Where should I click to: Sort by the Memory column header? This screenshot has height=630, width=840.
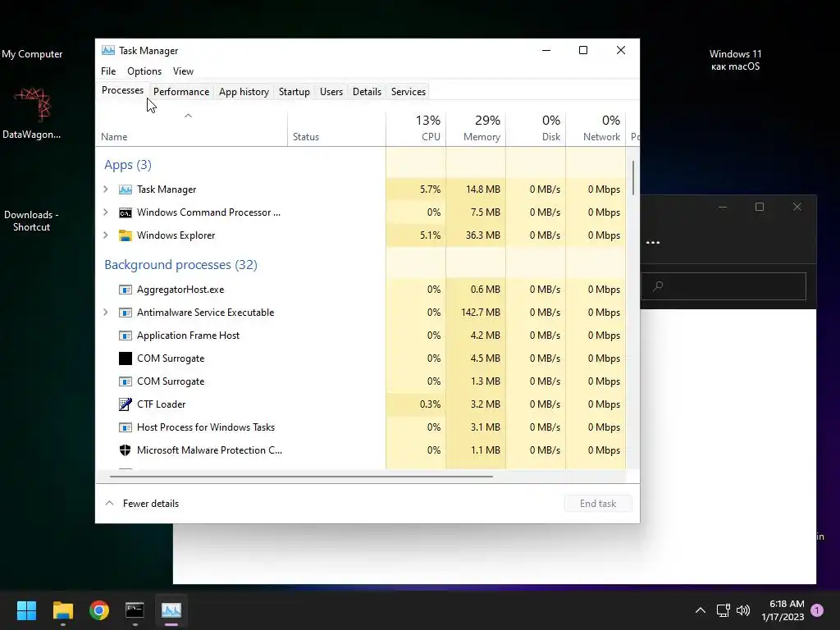476,129
